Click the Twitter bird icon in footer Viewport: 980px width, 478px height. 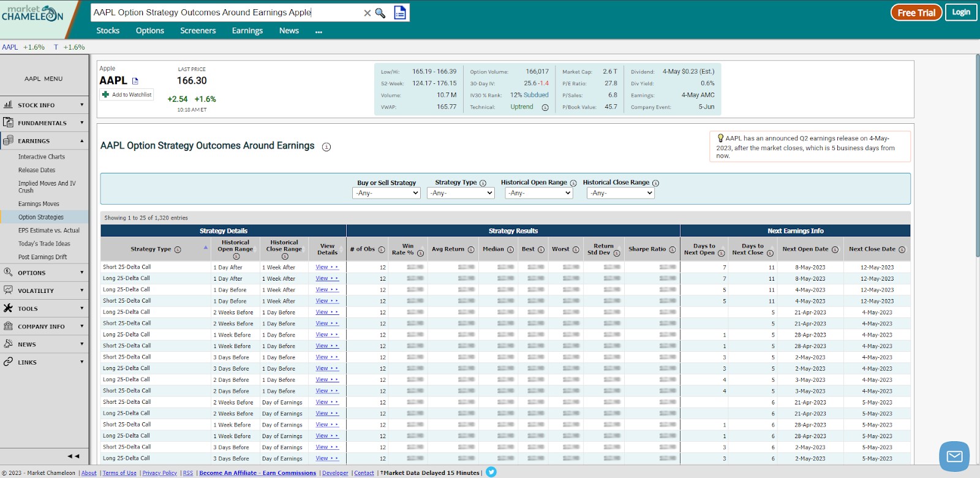pos(491,472)
